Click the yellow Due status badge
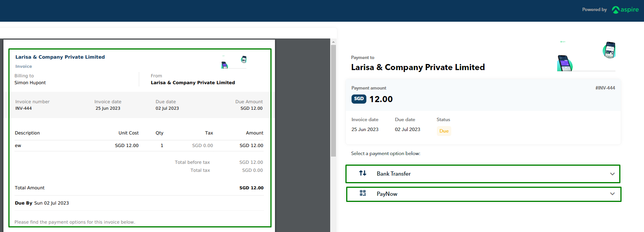644x232 pixels. (x=444, y=131)
